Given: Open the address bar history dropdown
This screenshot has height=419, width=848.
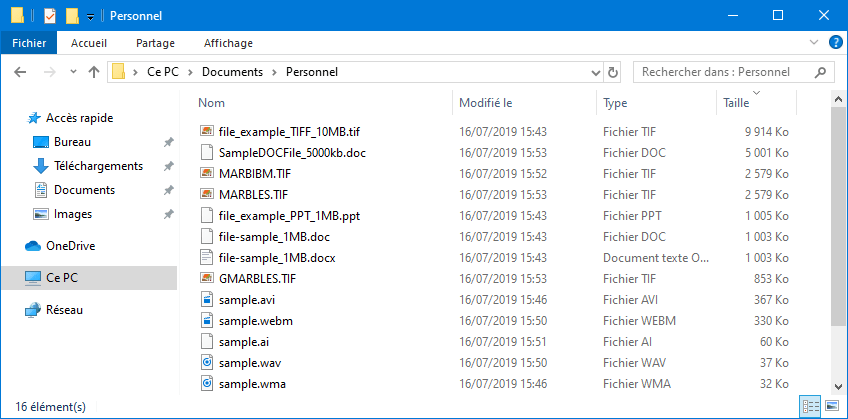Looking at the screenshot, I should click(x=596, y=72).
